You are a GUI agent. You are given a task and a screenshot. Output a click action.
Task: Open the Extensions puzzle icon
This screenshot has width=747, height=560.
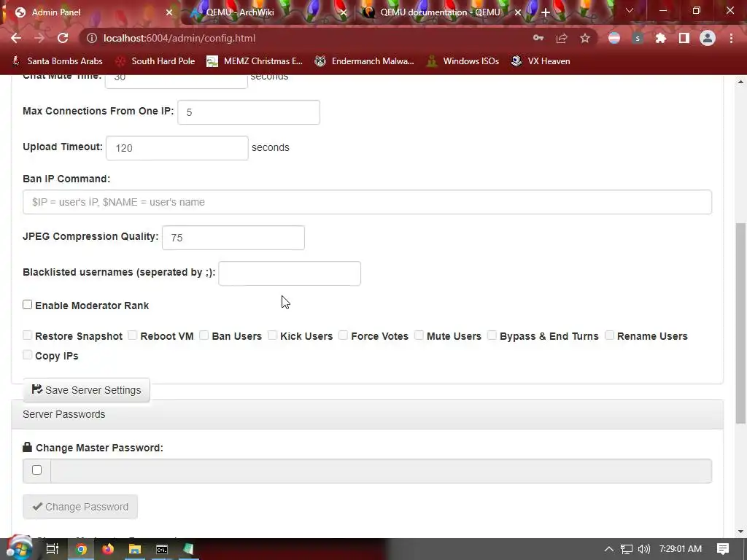coord(661,38)
